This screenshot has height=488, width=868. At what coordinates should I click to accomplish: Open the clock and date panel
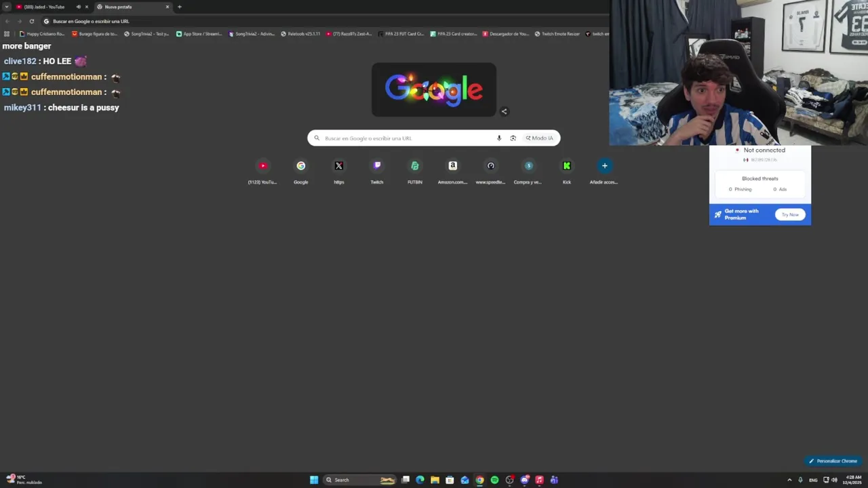click(x=853, y=480)
